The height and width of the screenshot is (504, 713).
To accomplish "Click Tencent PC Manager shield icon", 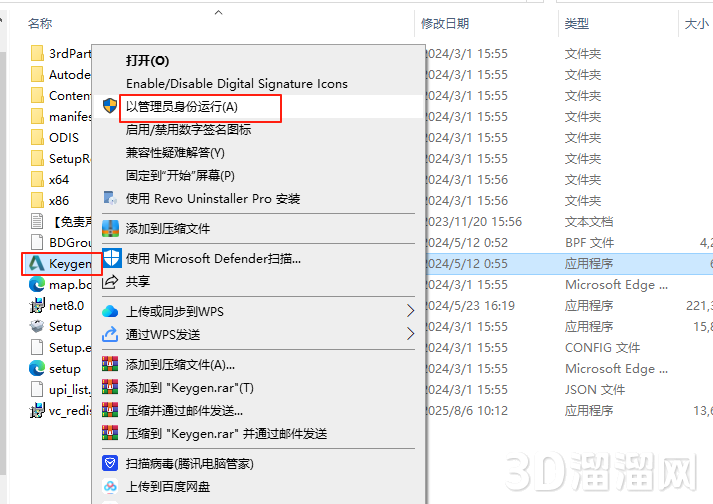I will 110,463.
